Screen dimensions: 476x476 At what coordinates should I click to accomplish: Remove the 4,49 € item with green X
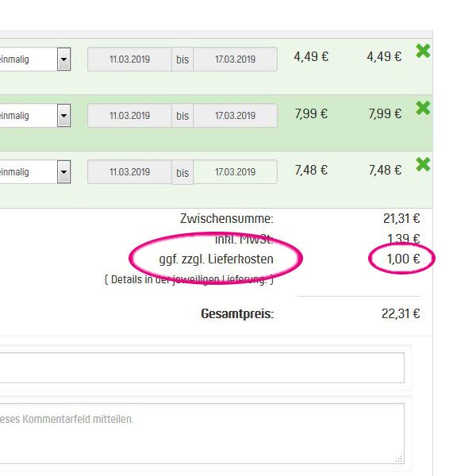[423, 52]
